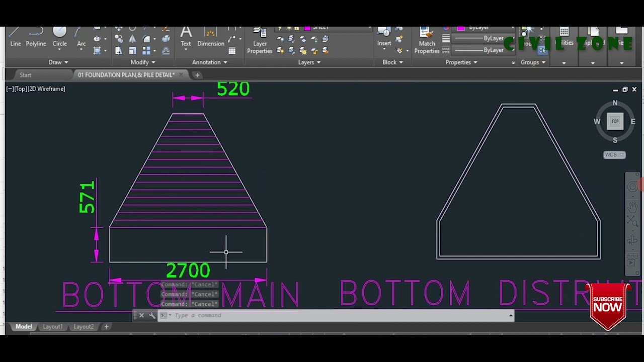Select the 2700 dimension text
644x362 pixels.
click(x=188, y=270)
